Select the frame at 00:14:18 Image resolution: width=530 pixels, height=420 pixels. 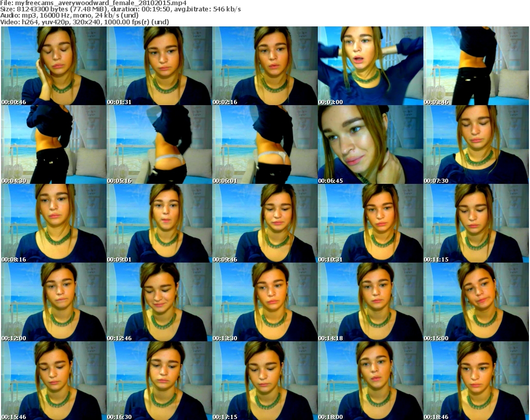[370, 302]
